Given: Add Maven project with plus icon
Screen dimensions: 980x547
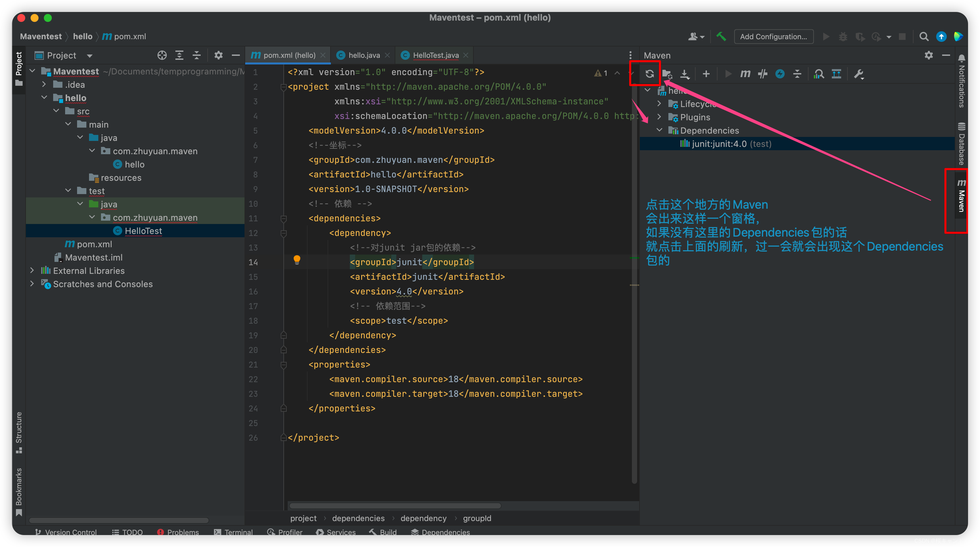Looking at the screenshot, I should click(706, 74).
